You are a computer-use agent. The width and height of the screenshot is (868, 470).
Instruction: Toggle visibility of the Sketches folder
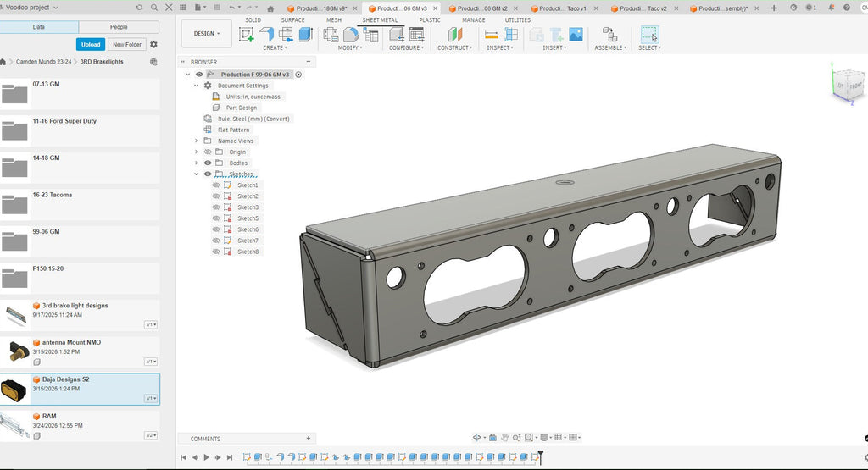point(208,174)
